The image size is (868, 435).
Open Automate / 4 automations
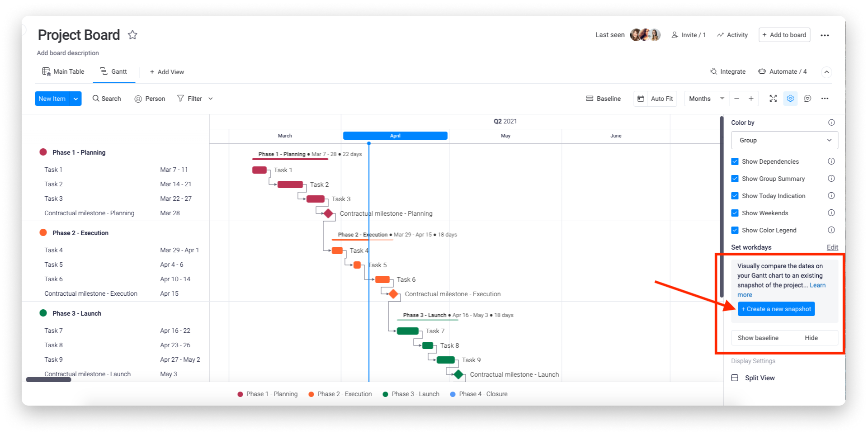tap(783, 71)
